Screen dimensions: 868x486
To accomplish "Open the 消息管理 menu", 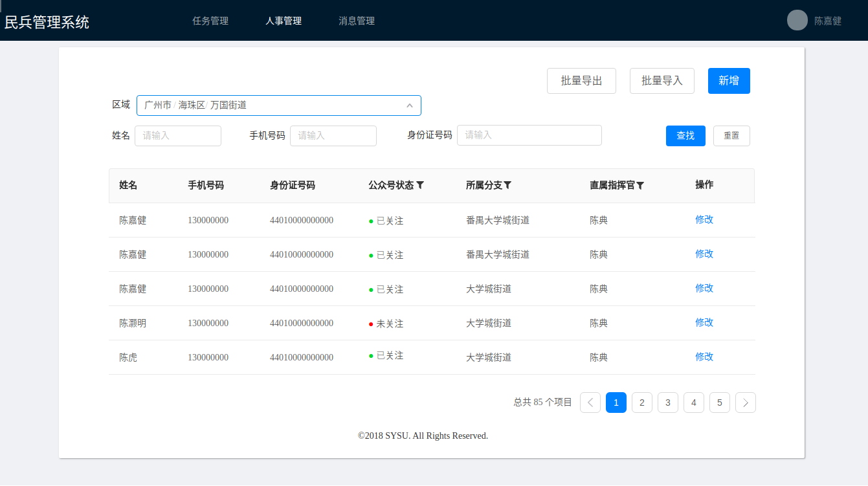I will click(x=357, y=21).
